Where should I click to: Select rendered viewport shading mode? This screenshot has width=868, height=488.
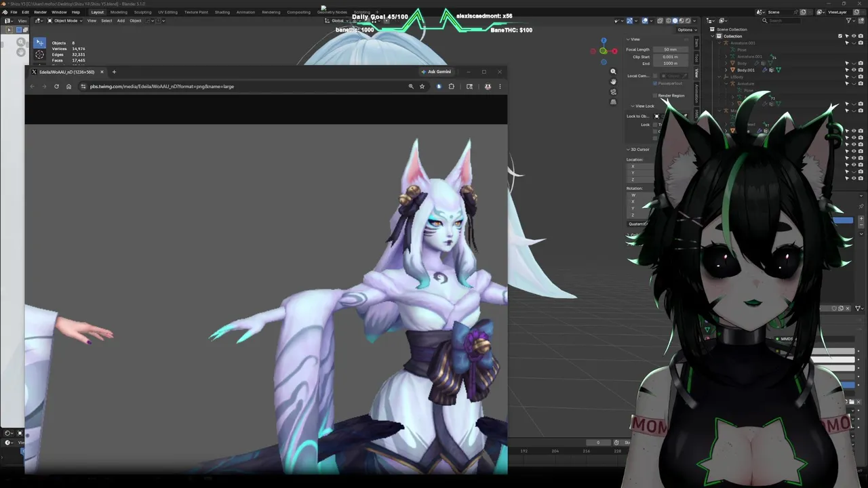click(x=688, y=21)
